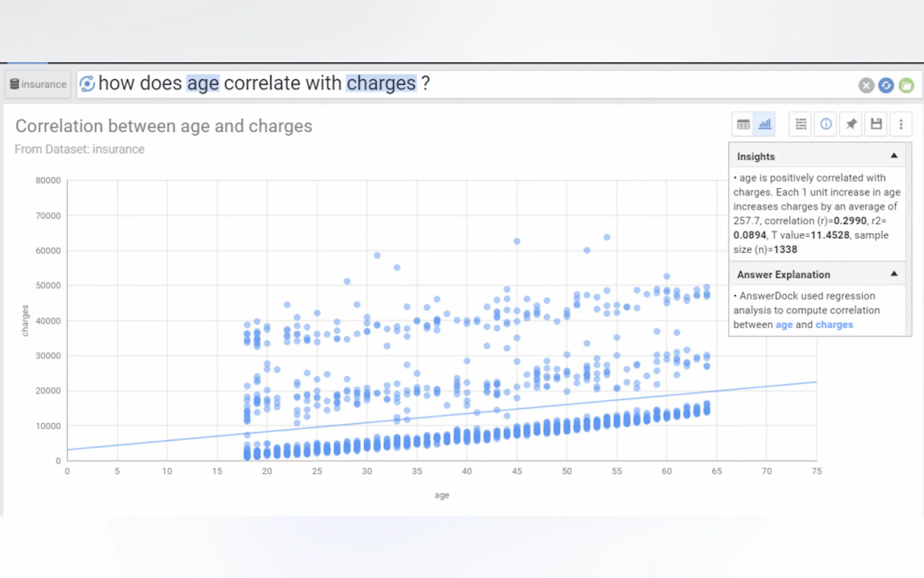Click the green folder icon in search bar
The image size is (924, 578).
click(x=906, y=85)
